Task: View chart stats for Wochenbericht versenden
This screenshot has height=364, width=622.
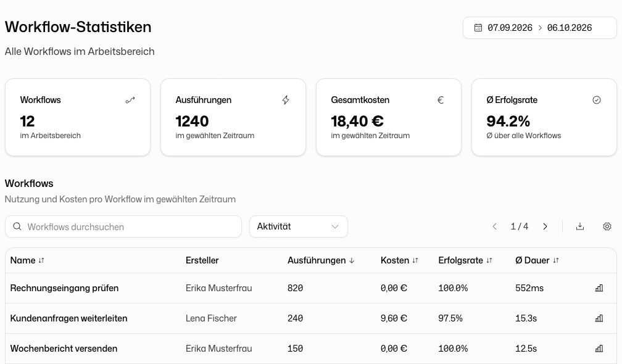Action: (599, 349)
